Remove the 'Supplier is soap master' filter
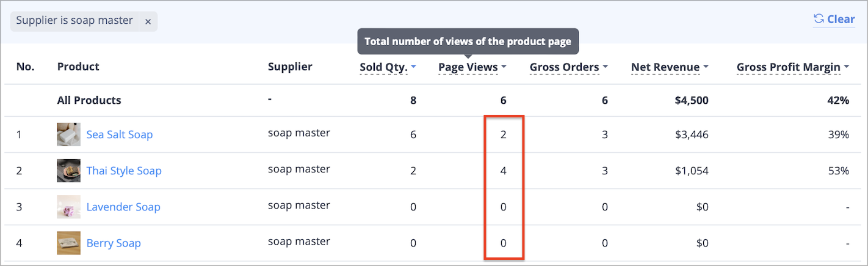This screenshot has height=266, width=868. (x=148, y=21)
